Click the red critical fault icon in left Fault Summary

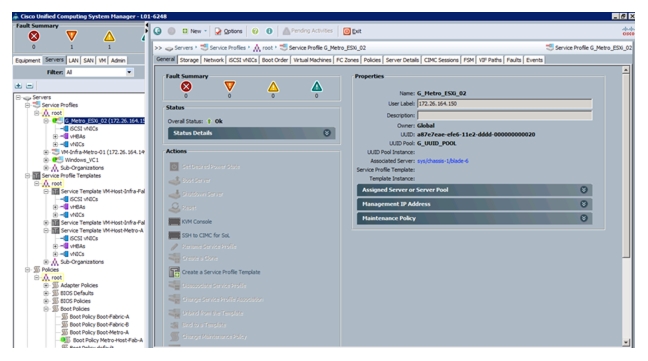[x=34, y=36]
